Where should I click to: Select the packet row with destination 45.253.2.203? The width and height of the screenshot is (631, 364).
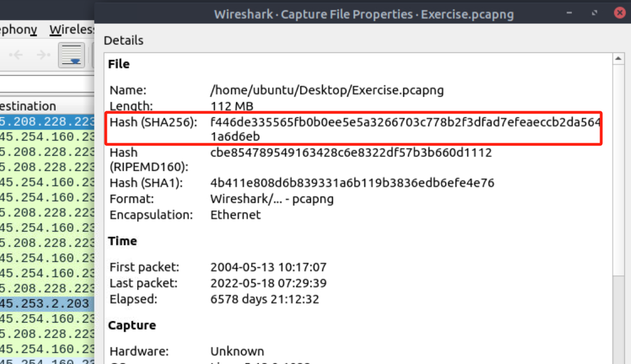(45, 303)
